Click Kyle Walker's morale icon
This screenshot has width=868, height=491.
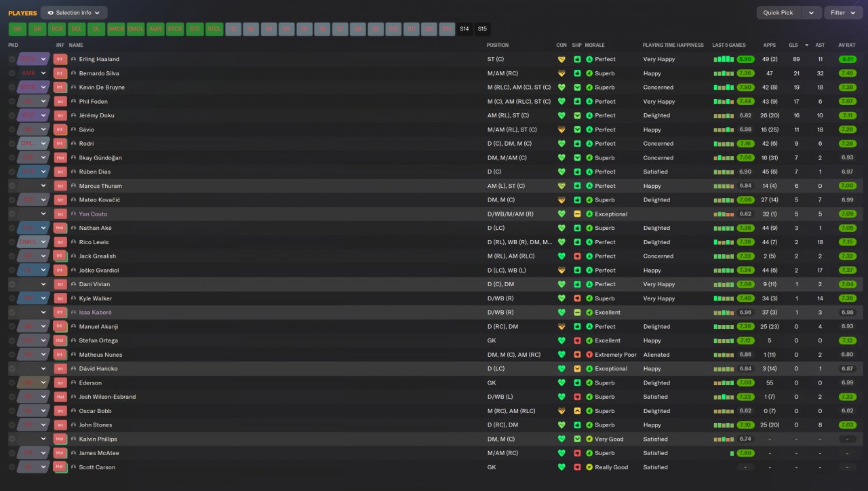(589, 298)
